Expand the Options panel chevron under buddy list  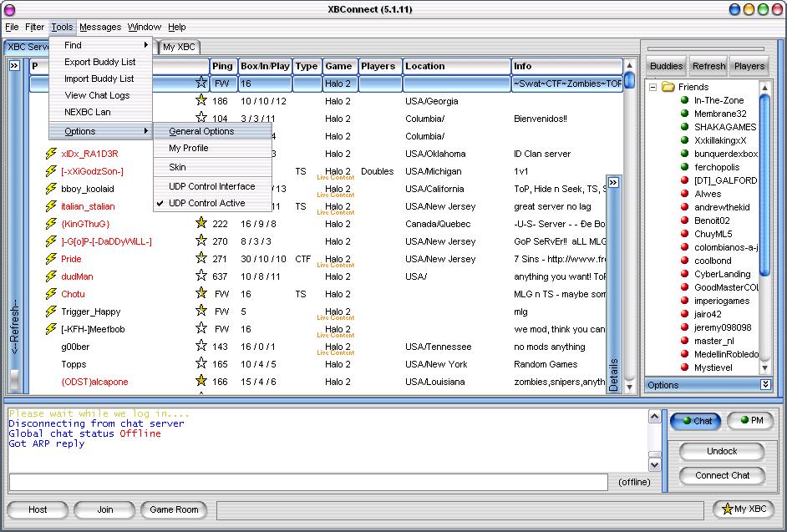(765, 385)
